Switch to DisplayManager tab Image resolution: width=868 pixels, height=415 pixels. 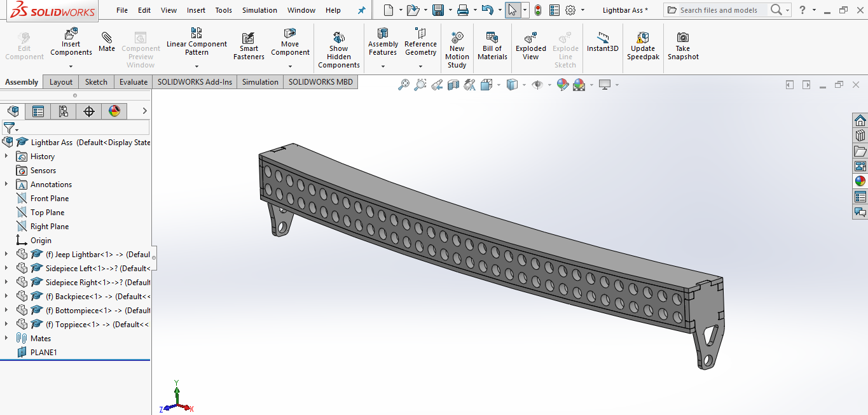coord(114,111)
